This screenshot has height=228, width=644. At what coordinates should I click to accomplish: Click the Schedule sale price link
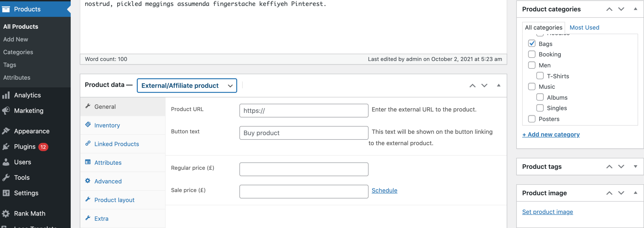384,190
